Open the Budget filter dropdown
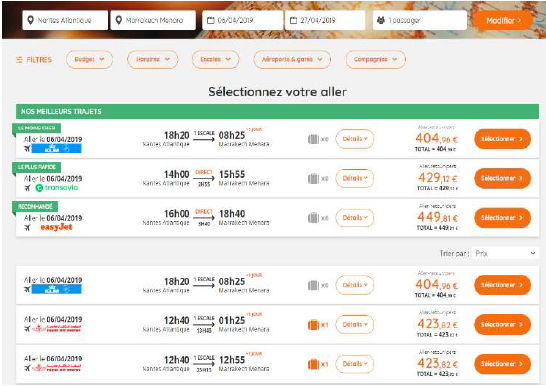Screen dimensions: 546x386 [x=89, y=60]
